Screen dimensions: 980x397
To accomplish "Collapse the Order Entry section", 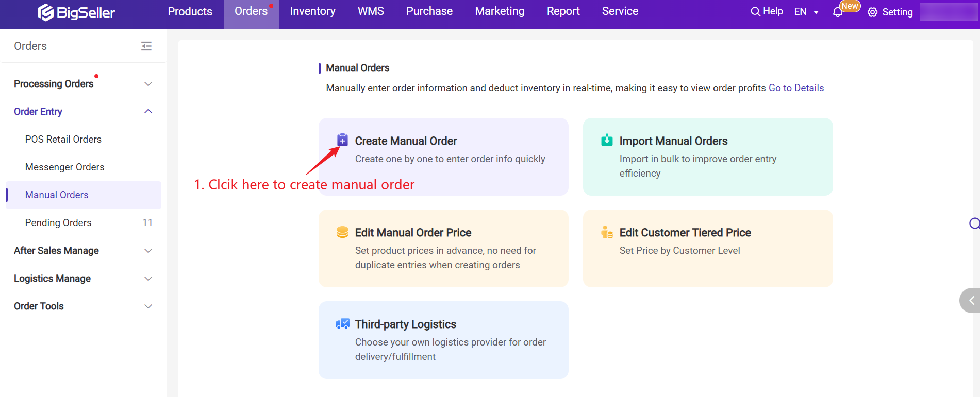I will [148, 112].
